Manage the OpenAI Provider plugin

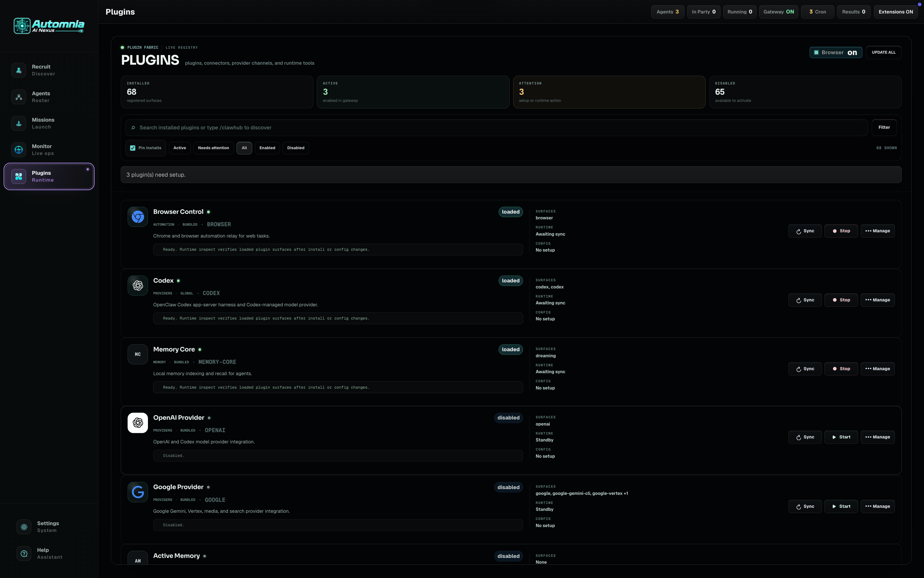[878, 437]
